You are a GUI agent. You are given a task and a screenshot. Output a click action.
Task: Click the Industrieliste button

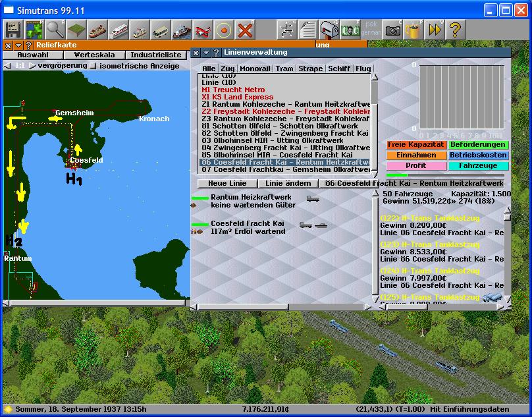(x=155, y=55)
